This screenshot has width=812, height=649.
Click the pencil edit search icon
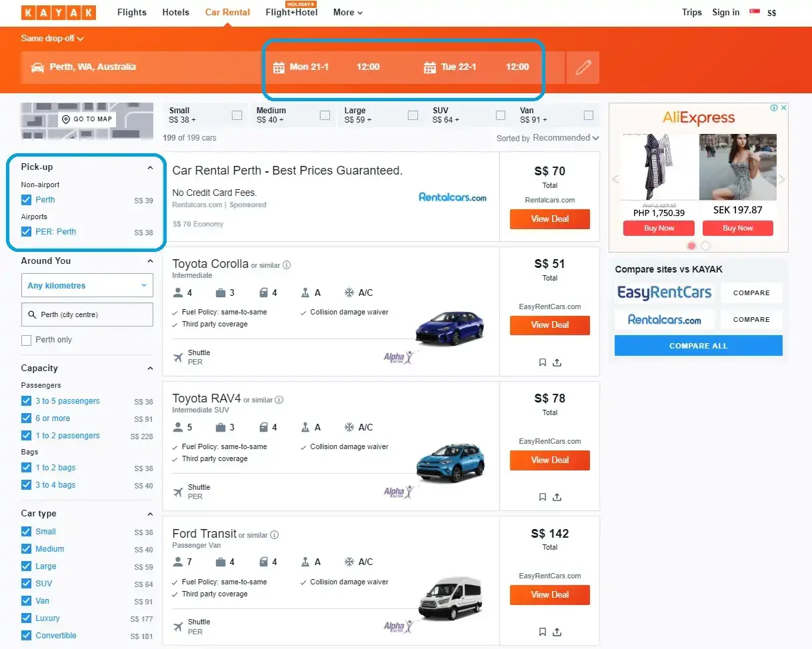tap(583, 67)
